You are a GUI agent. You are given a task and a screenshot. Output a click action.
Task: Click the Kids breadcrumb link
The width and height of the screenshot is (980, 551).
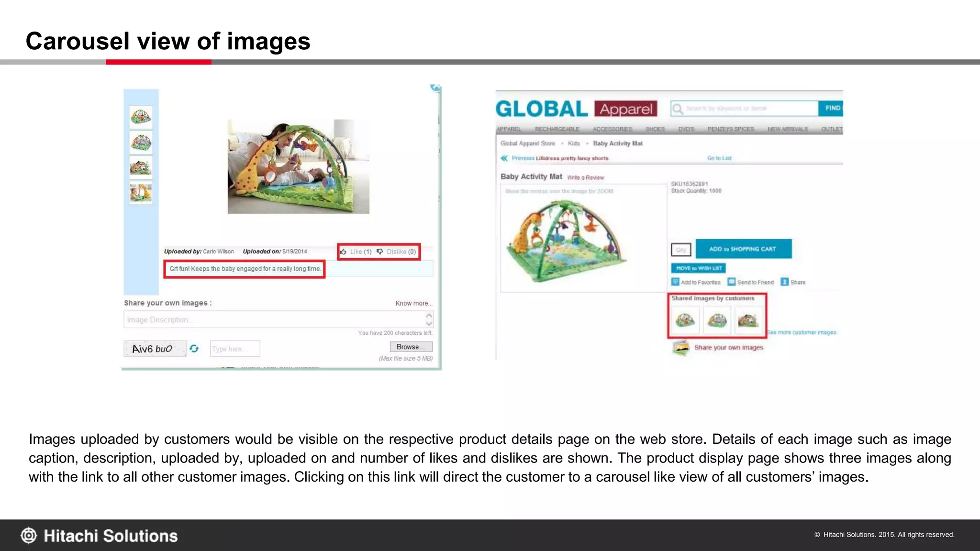point(574,143)
